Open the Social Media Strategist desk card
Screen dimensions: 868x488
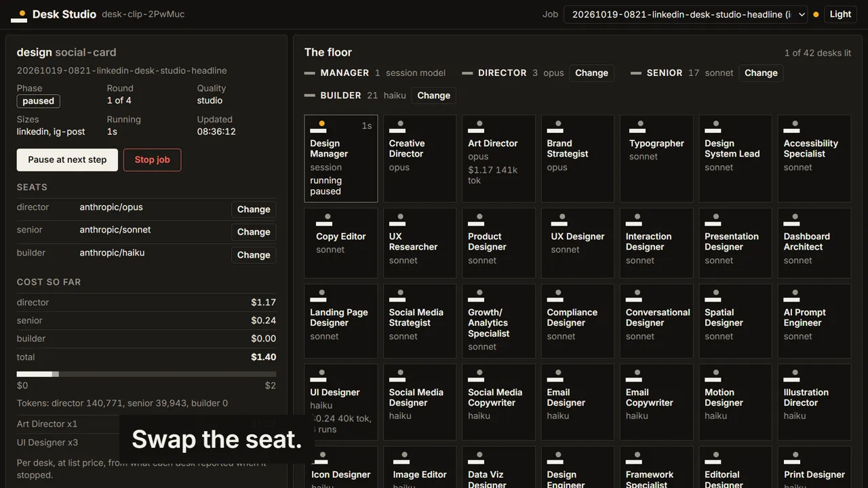[x=420, y=321]
